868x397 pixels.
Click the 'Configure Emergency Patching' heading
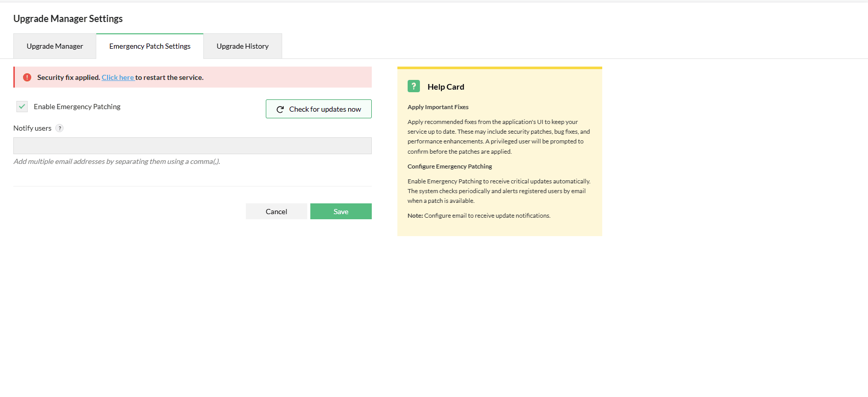tap(450, 166)
